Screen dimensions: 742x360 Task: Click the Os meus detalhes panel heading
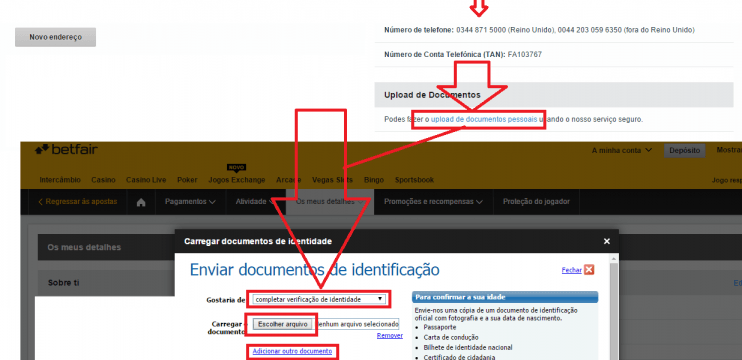coord(84,247)
